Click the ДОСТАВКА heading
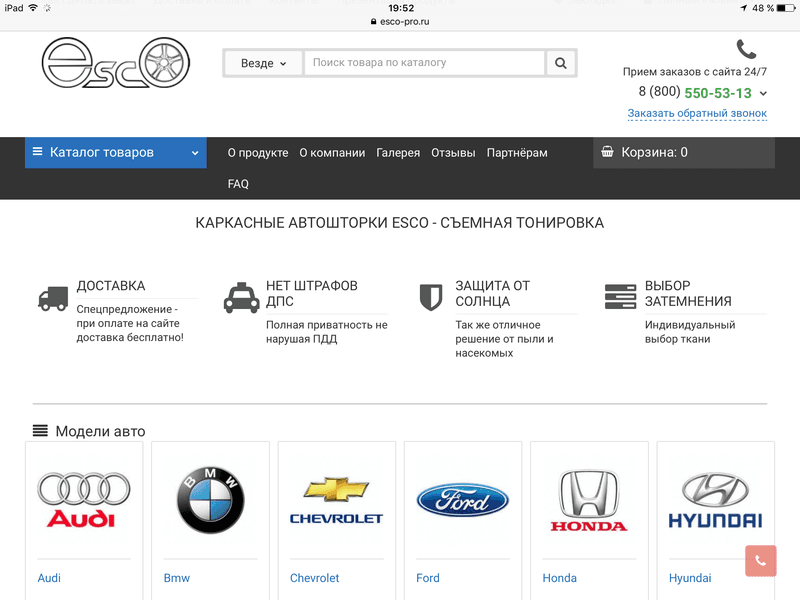 click(111, 286)
